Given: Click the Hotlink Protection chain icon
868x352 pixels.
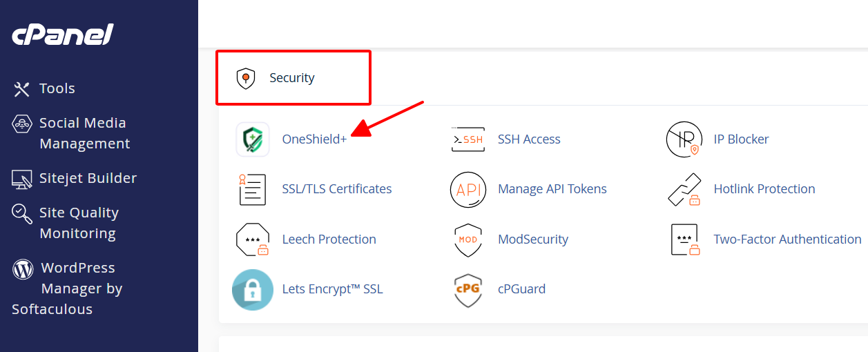Looking at the screenshot, I should (x=684, y=189).
